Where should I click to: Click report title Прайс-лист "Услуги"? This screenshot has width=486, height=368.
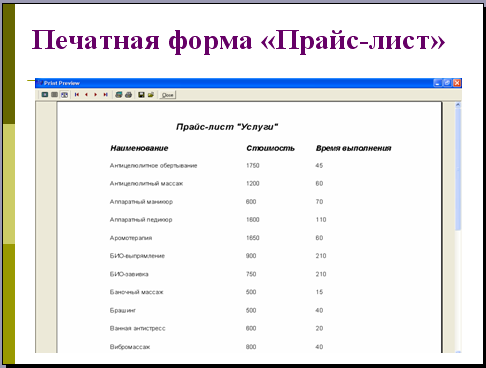[x=227, y=127]
